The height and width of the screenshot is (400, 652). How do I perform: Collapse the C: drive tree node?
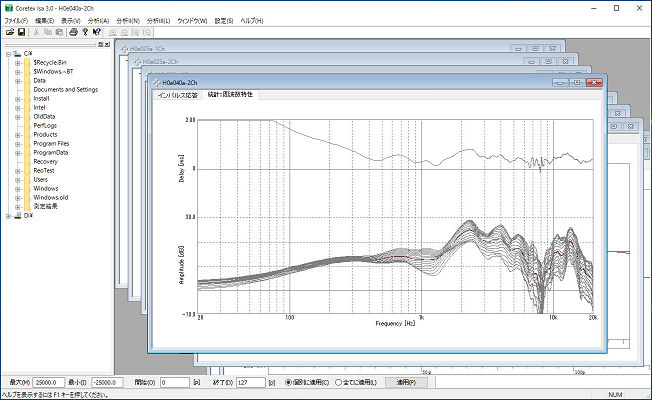[x=8, y=54]
